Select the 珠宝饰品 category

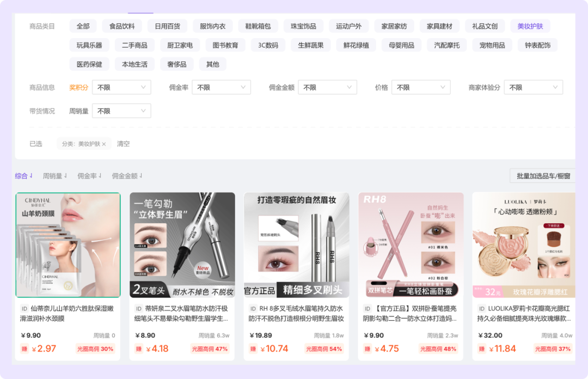click(x=303, y=26)
